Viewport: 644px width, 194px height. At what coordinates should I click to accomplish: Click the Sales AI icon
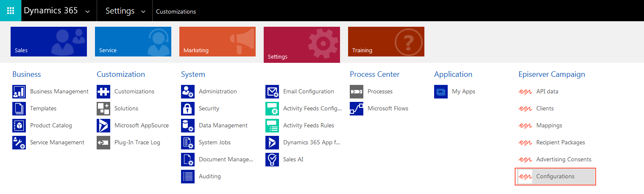(272, 160)
